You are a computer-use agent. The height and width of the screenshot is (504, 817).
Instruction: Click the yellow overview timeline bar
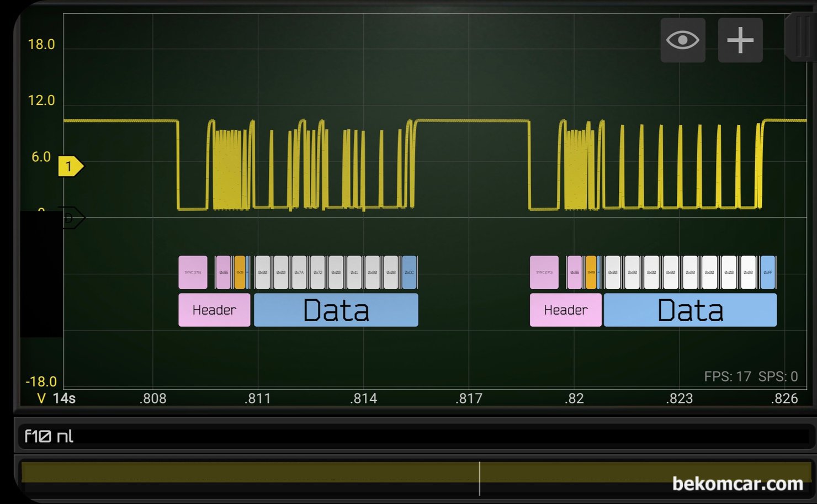click(415, 473)
